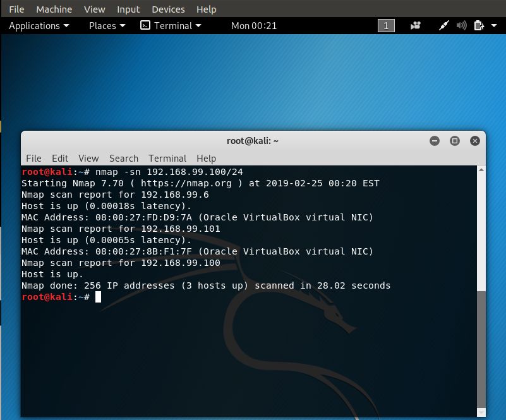Click the screen recorder camera icon
The height and width of the screenshot is (420, 506).
pos(415,25)
